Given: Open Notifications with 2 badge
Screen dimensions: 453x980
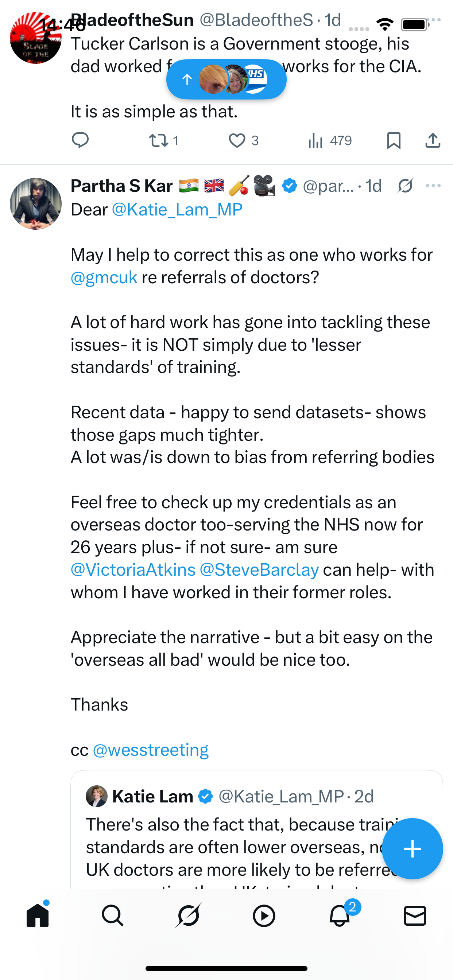Looking at the screenshot, I should coord(340,915).
